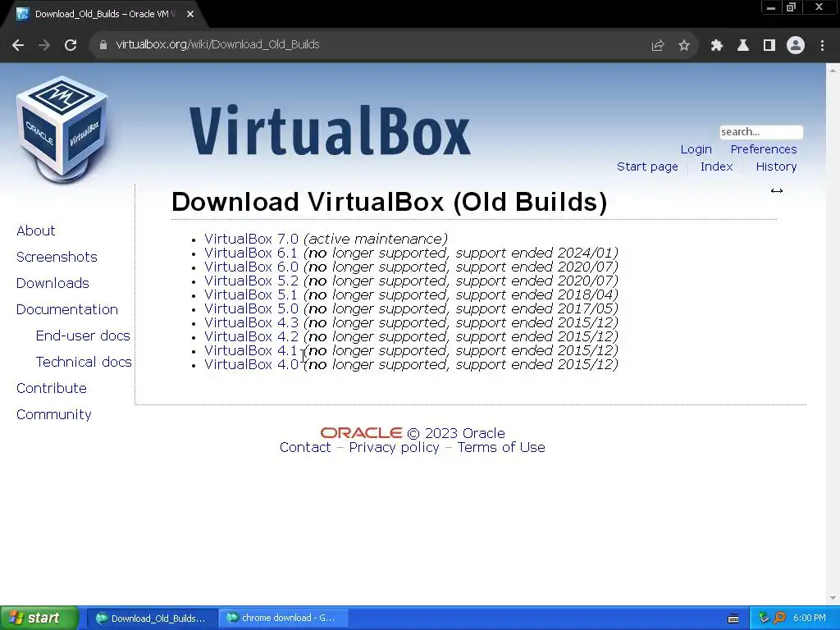Open the Index link
This screenshot has height=630, width=840.
point(716,167)
